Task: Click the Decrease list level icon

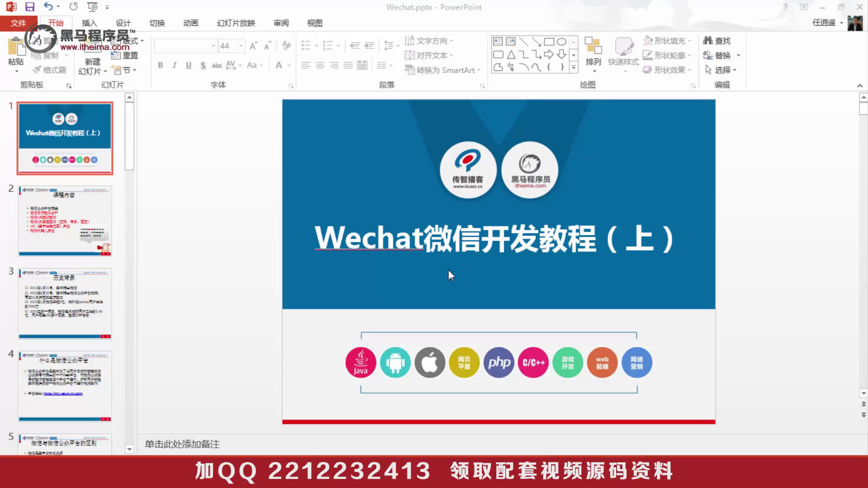Action: 355,46
